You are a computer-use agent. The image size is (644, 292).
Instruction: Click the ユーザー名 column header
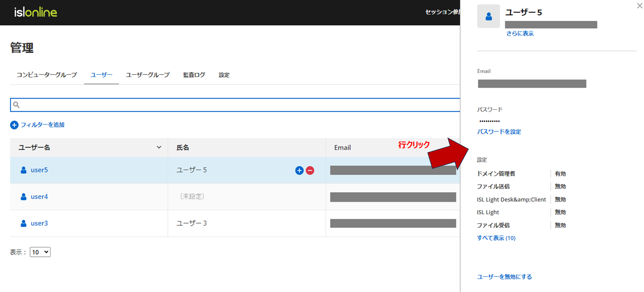89,147
